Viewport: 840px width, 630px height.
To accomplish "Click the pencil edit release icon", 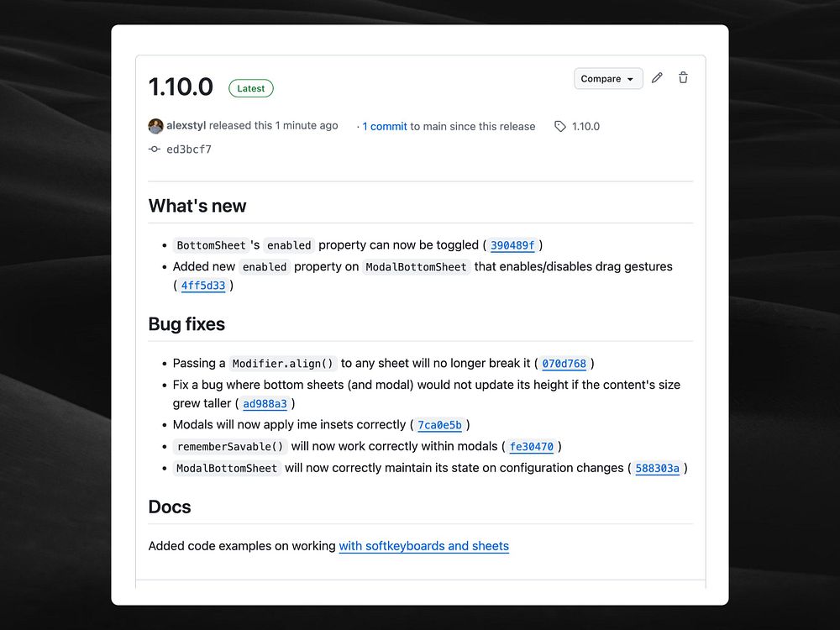I will point(657,78).
